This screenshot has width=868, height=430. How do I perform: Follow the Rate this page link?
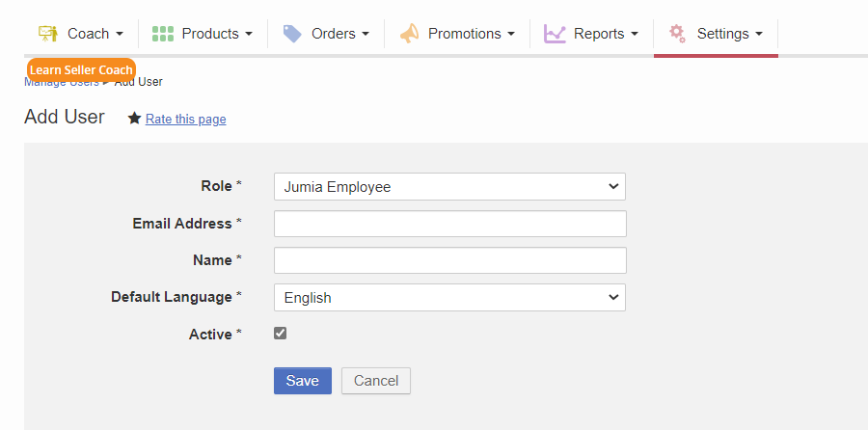(x=185, y=120)
